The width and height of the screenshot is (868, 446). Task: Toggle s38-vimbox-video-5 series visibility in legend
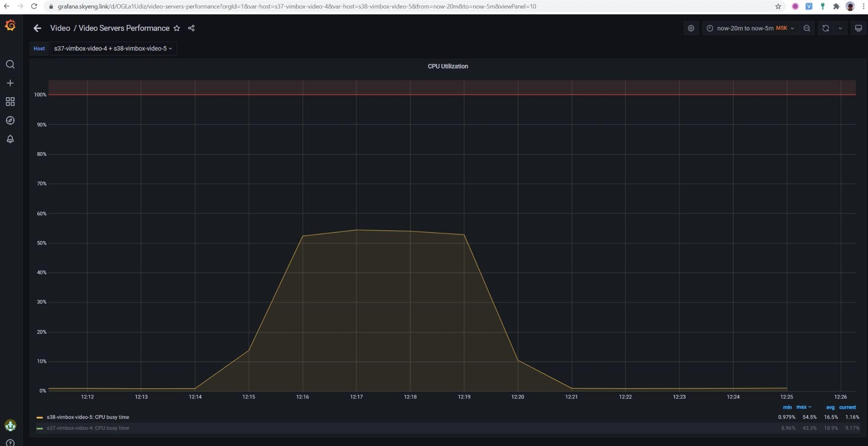(x=88, y=417)
